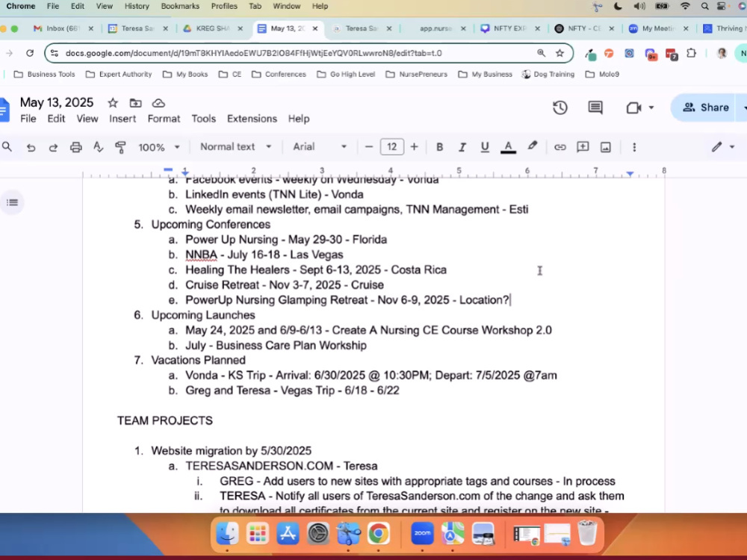This screenshot has height=560, width=747.
Task: Insert a link with chain icon
Action: point(560,147)
